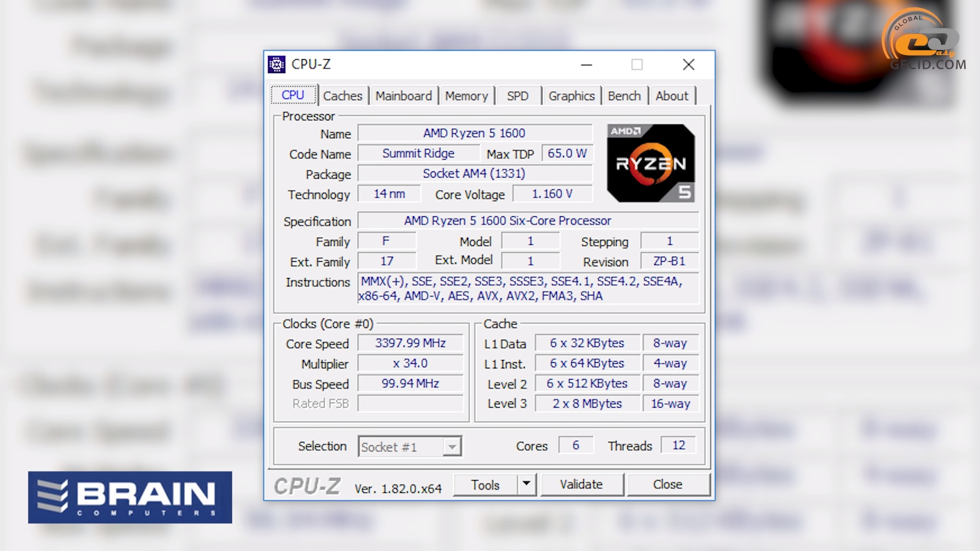Image resolution: width=980 pixels, height=551 pixels.
Task: Open the About tab
Action: click(x=672, y=96)
